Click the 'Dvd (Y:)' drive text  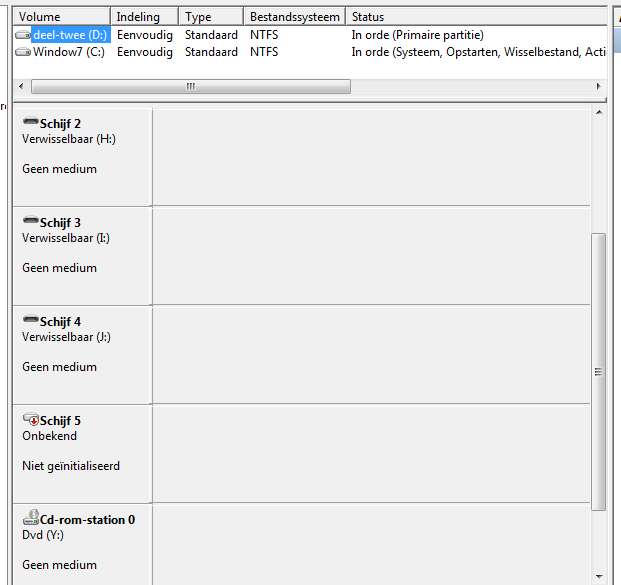[43, 535]
